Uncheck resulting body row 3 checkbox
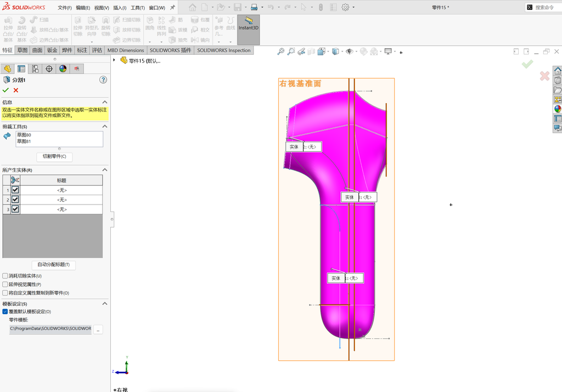The width and height of the screenshot is (562, 392). [x=15, y=209]
